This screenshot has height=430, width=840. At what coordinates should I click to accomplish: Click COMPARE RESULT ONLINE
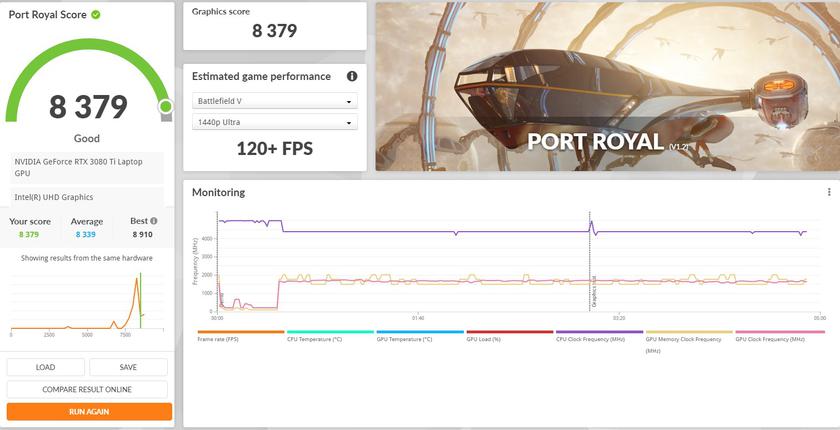click(x=89, y=389)
